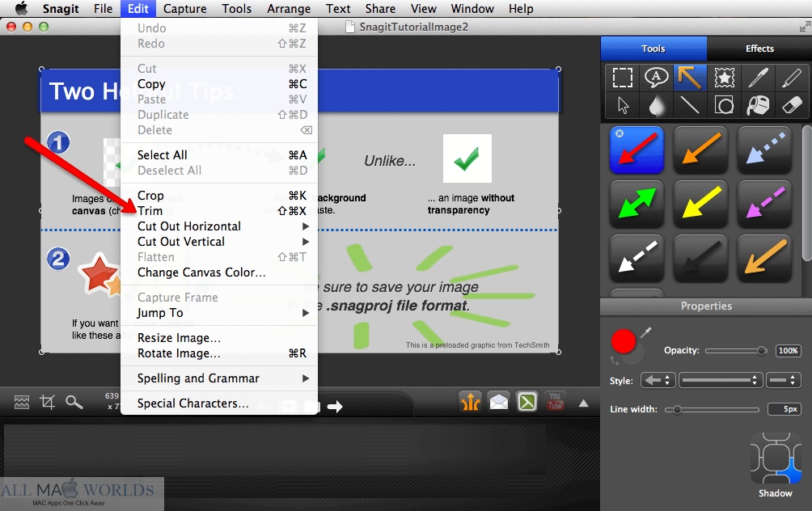Screen dimensions: 812x511
Task: Open the Apple menu
Action: pyautogui.click(x=21, y=9)
